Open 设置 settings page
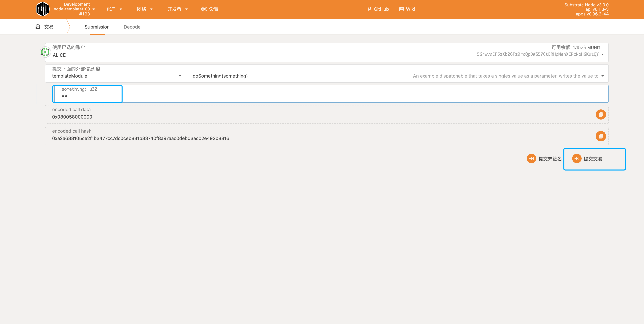 pyautogui.click(x=210, y=9)
